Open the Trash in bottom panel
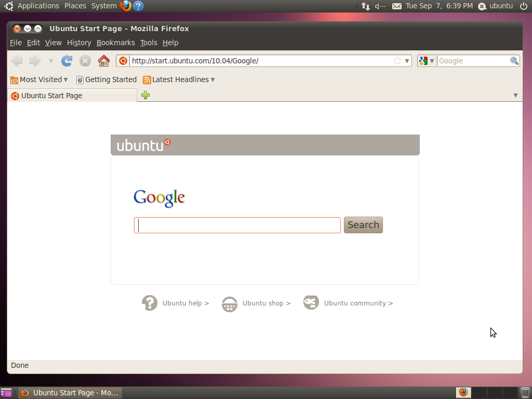Screen dimensions: 532x399 525,393
